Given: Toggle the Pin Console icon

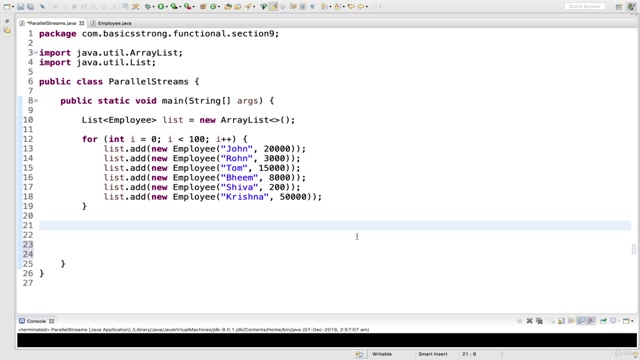Looking at the screenshot, I should [x=603, y=321].
